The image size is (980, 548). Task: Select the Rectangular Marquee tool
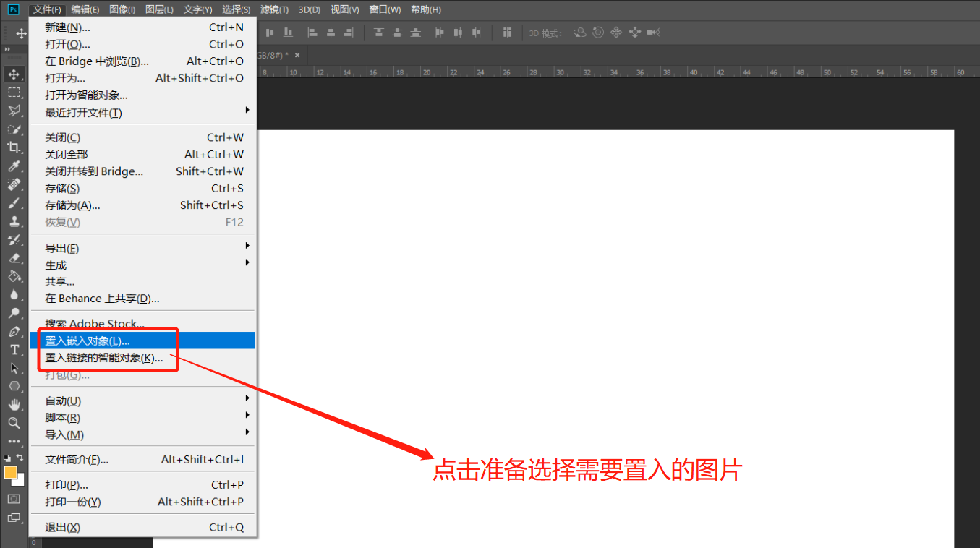(x=14, y=93)
